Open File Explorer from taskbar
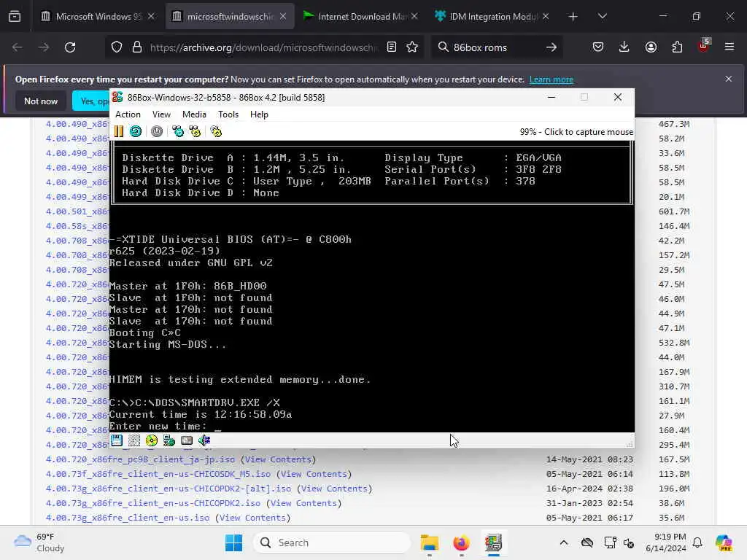 (429, 542)
